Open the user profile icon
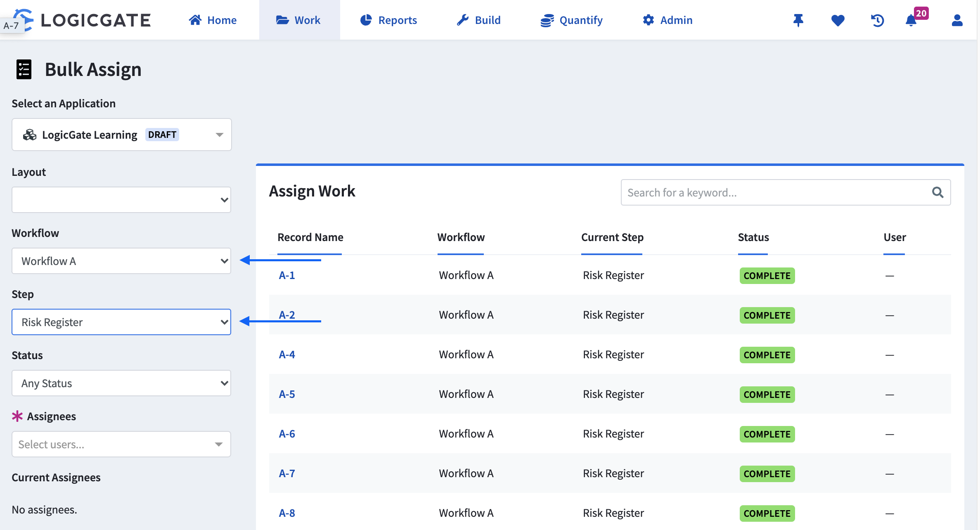980x530 pixels. tap(957, 20)
